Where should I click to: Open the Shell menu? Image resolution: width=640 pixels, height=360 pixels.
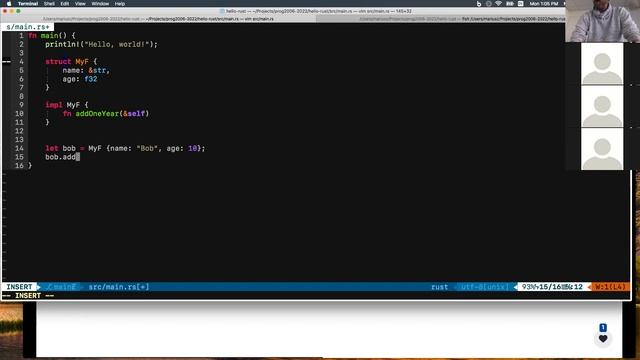point(49,4)
